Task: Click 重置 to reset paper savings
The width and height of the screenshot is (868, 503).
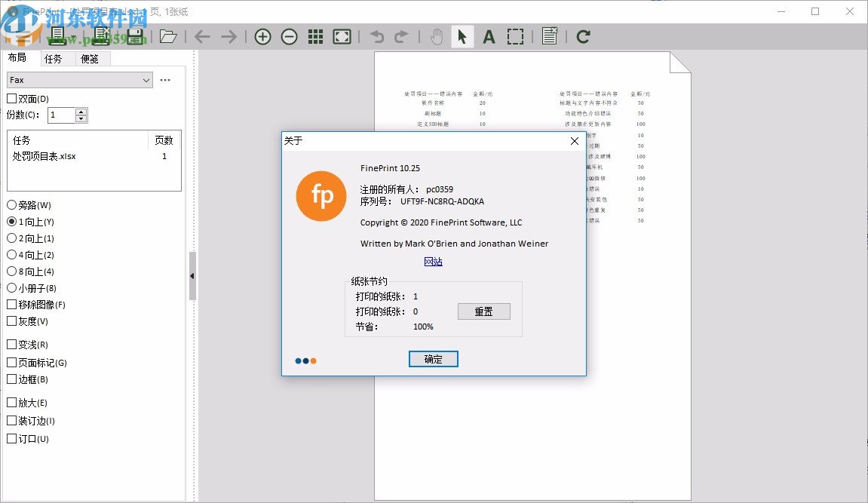Action: click(483, 311)
